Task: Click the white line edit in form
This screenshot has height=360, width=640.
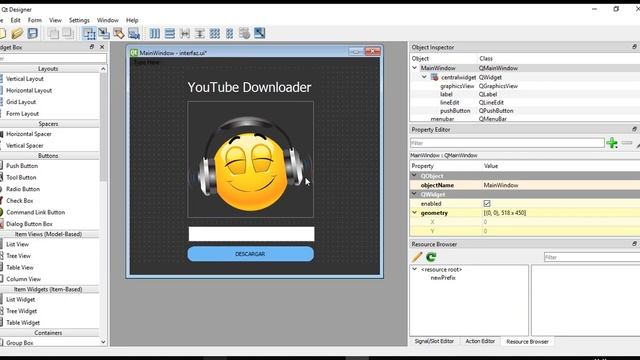Action: tap(251, 234)
